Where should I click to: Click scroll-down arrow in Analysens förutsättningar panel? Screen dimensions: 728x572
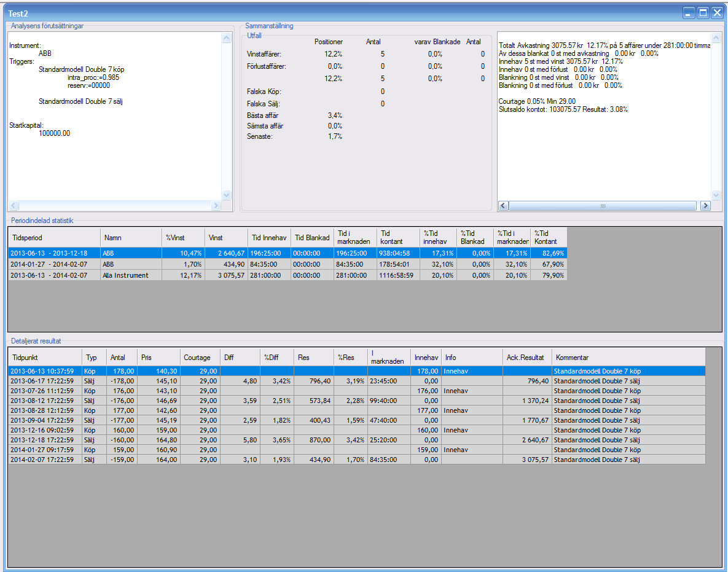(x=225, y=195)
